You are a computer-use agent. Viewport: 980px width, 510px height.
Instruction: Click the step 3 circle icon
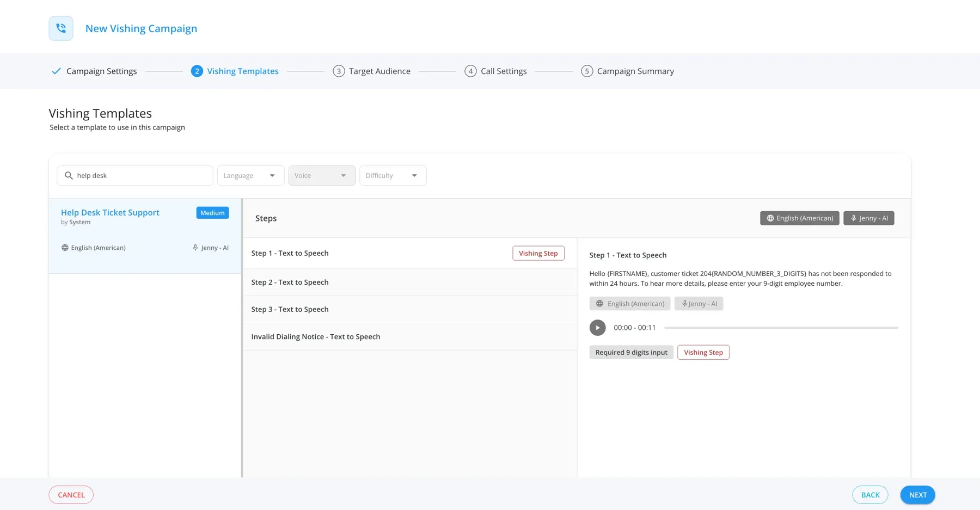pyautogui.click(x=339, y=71)
